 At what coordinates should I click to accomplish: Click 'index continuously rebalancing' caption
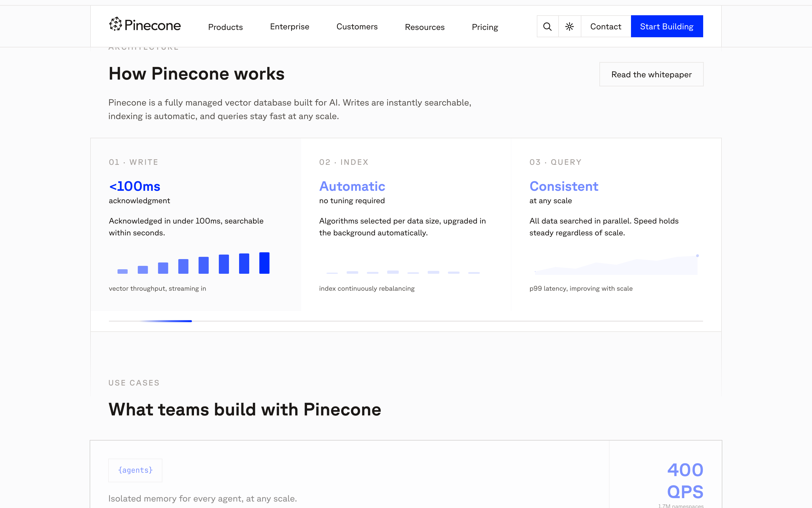[x=367, y=288]
